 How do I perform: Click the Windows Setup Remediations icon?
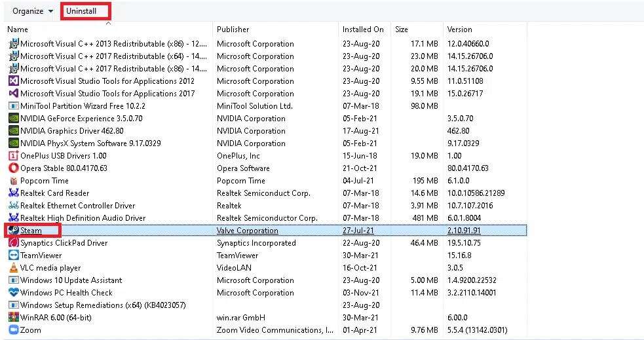click(14, 305)
